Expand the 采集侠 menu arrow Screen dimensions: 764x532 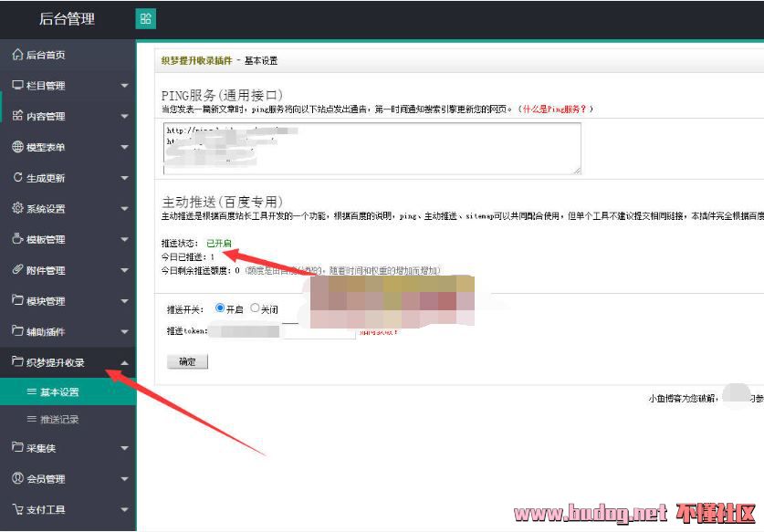click(x=125, y=448)
